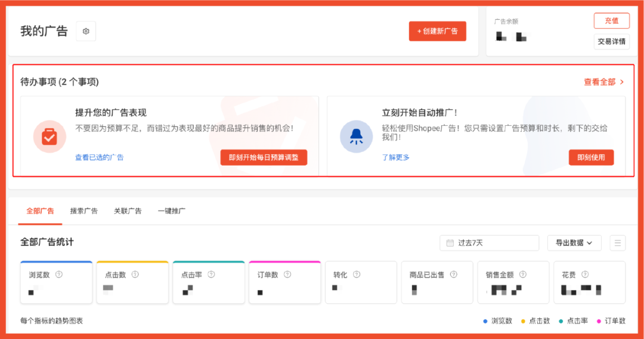This screenshot has width=644, height=339.
Task: Click the list menu icon beside 导出数据
Action: pyautogui.click(x=617, y=243)
